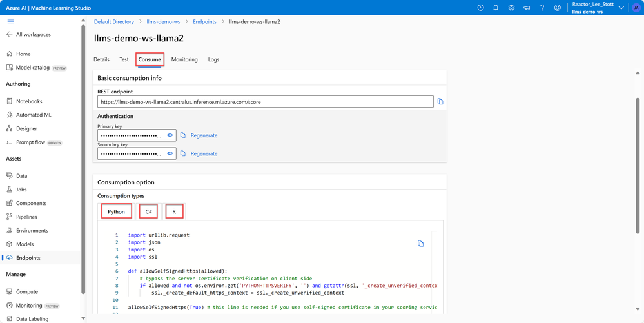644x323 pixels.
Task: Open Models icon in sidebar
Action: (10, 244)
